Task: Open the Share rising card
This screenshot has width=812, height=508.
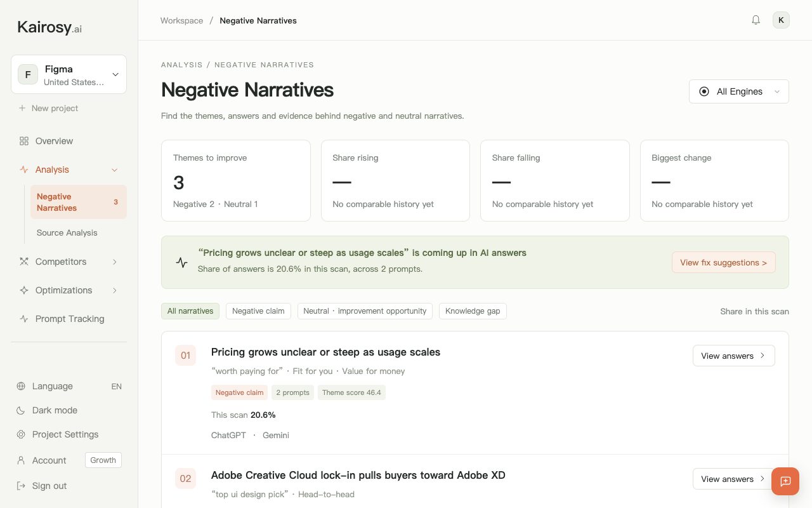Action: click(395, 181)
